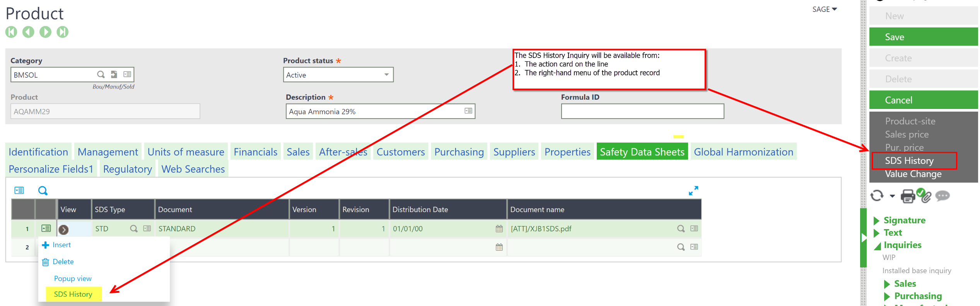Click the Formula ID input field

point(642,112)
